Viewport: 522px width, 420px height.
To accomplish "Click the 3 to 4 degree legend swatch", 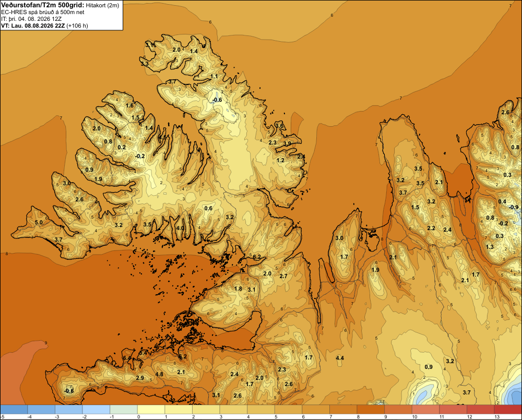I will tap(233, 409).
